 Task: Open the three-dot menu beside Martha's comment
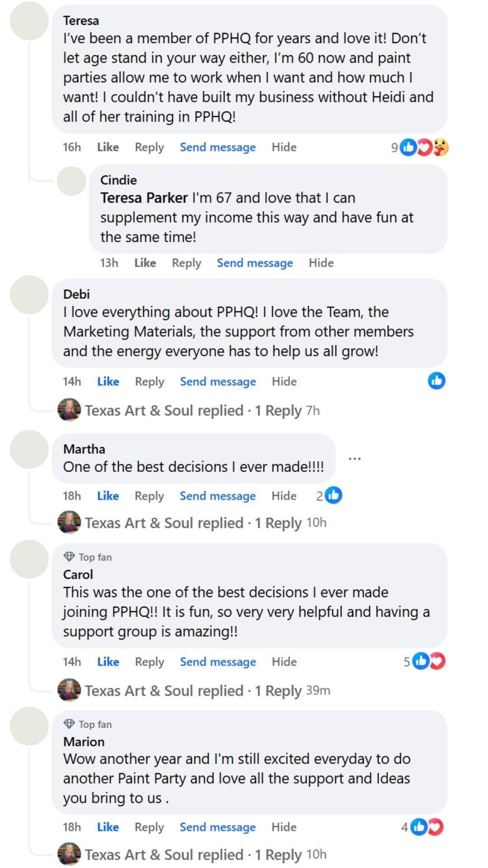point(355,458)
